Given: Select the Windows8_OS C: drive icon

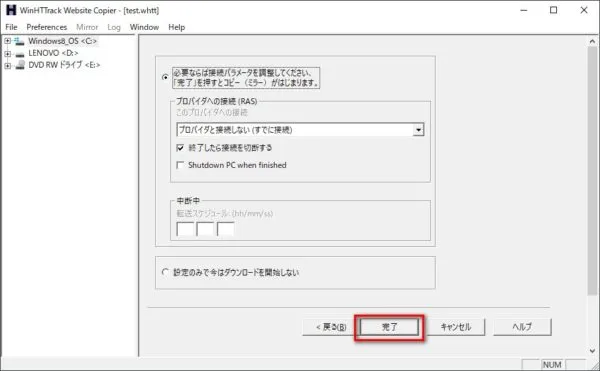Looking at the screenshot, I should tap(19, 41).
